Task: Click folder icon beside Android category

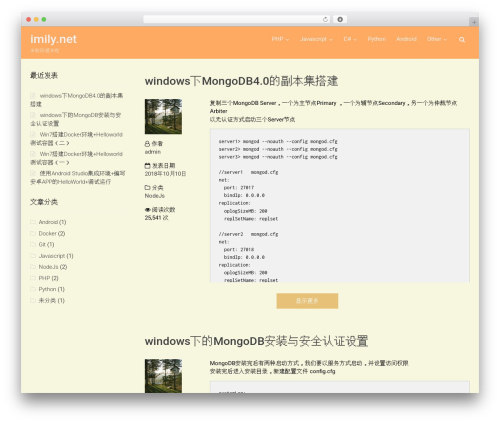Action: (x=33, y=222)
